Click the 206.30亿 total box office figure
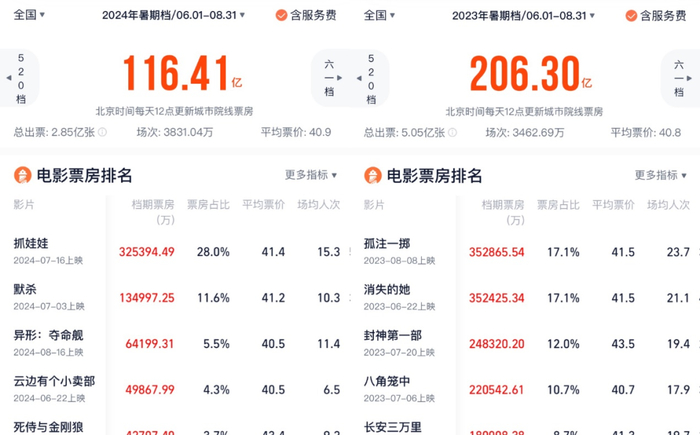 (x=531, y=74)
